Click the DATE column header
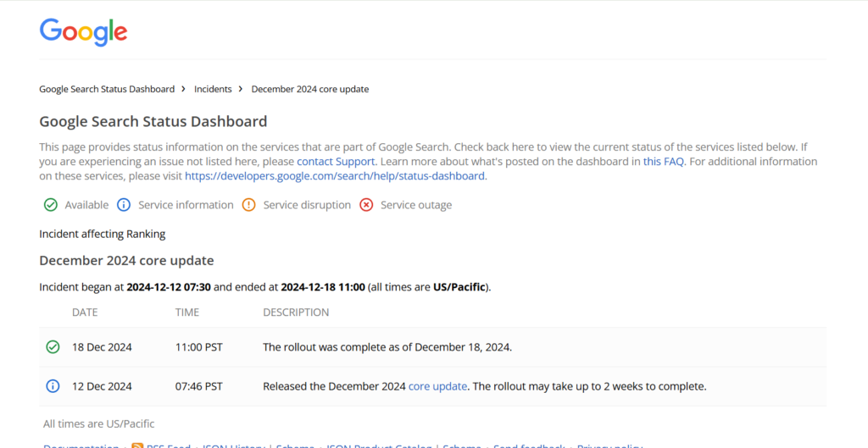The width and height of the screenshot is (868, 448). pyautogui.click(x=85, y=312)
